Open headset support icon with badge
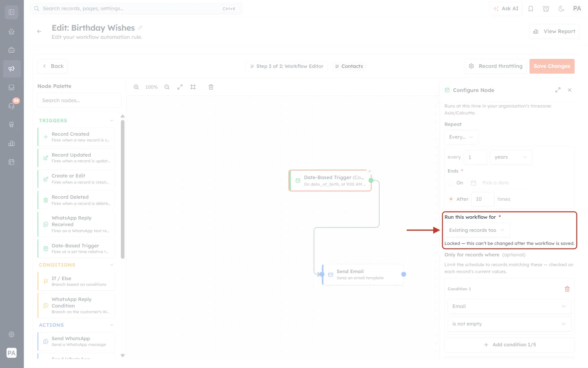 (11, 106)
